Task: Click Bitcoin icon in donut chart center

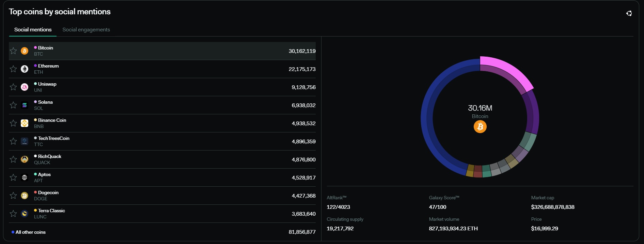Action: pyautogui.click(x=480, y=127)
